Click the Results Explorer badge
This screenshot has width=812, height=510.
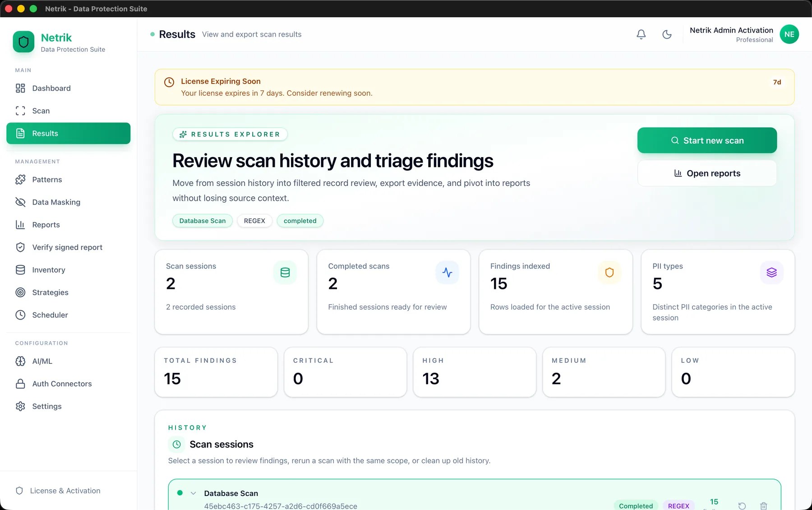(x=230, y=134)
